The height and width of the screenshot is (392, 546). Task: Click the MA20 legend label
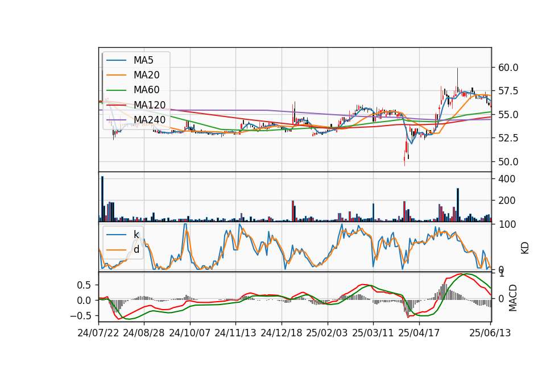point(146,75)
